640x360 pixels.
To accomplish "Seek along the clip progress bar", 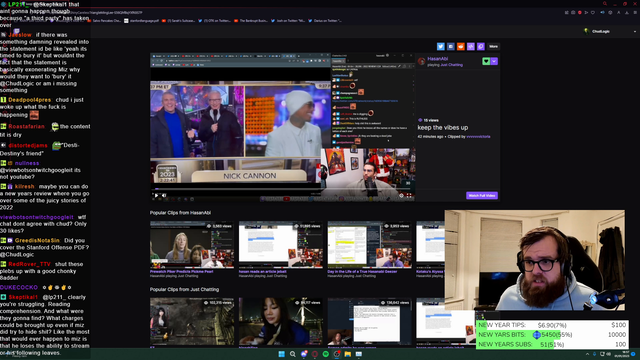I will tap(282, 189).
